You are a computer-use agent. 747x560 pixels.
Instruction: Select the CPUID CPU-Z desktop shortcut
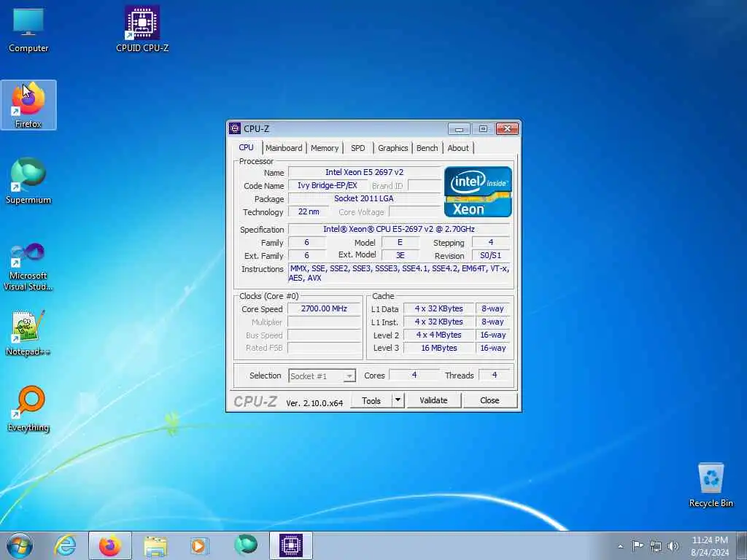142,29
